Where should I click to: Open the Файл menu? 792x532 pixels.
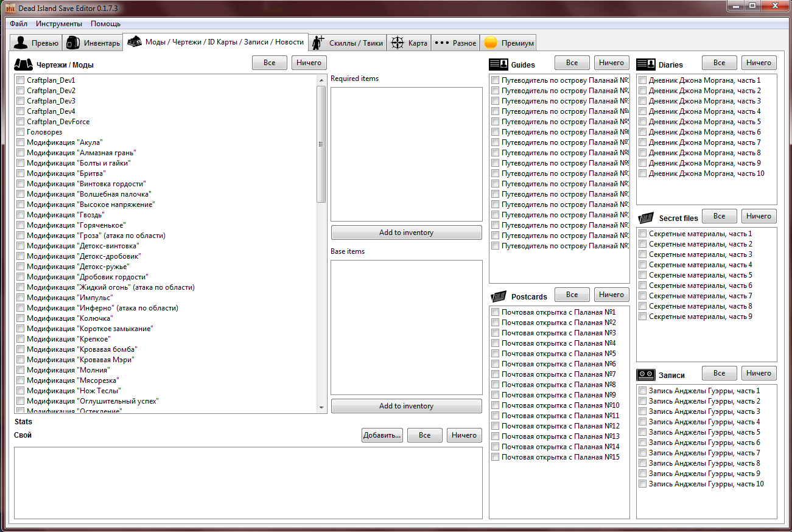pyautogui.click(x=18, y=24)
